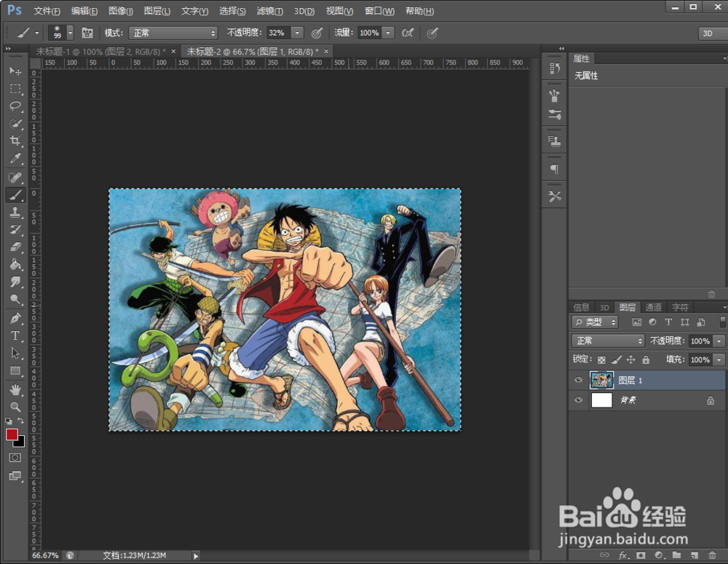Open the History panel icon
The width and height of the screenshot is (728, 564).
554,68
